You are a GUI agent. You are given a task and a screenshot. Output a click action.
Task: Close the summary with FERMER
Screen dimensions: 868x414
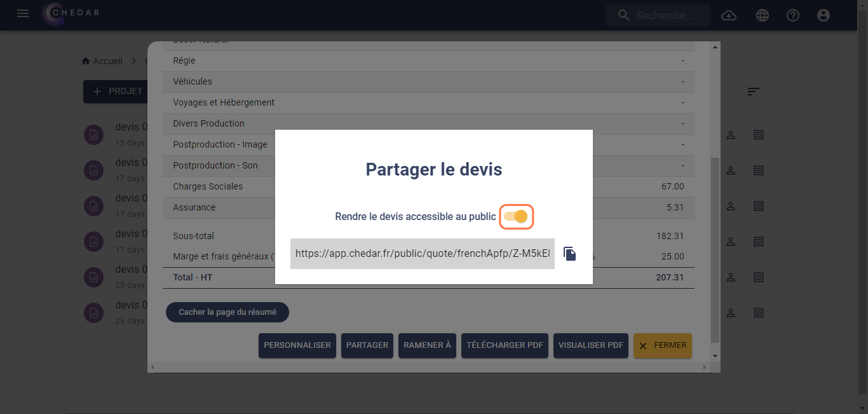click(x=663, y=345)
